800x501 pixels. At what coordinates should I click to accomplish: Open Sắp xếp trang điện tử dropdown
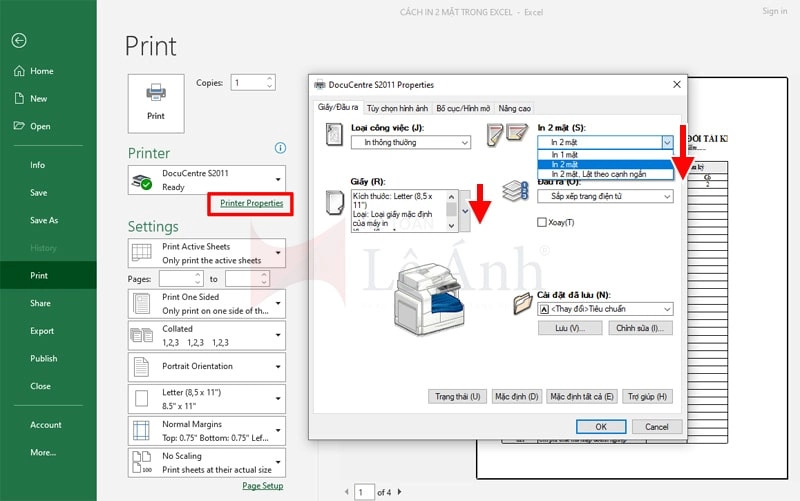pos(605,196)
